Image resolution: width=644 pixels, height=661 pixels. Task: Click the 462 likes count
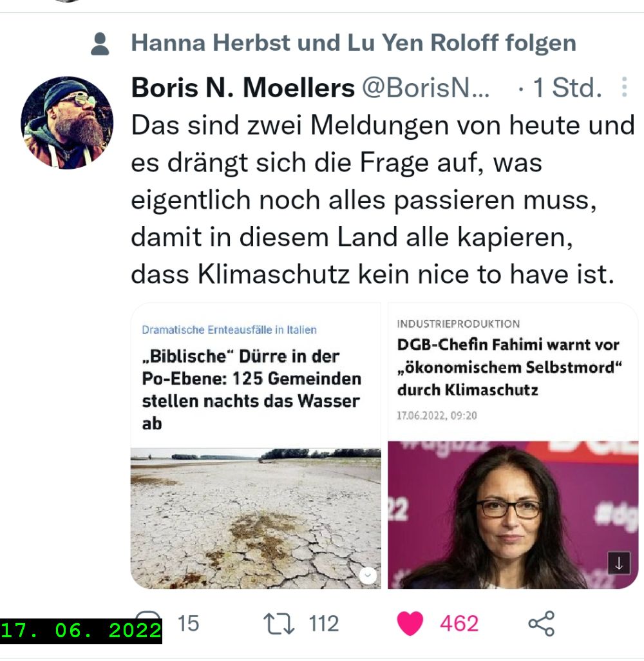point(459,624)
